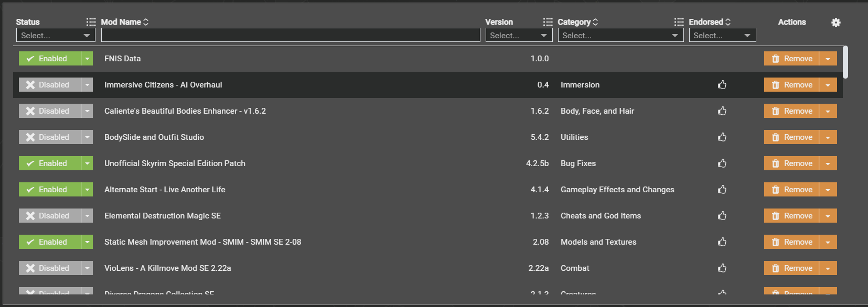Remove Static Mesh Improvement Mod
The image size is (868, 307).
click(x=791, y=242)
